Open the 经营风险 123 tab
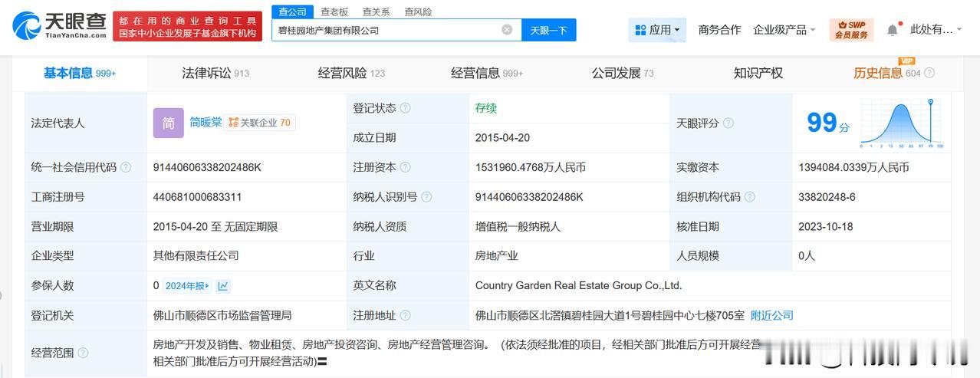The width and height of the screenshot is (980, 378). coord(351,73)
